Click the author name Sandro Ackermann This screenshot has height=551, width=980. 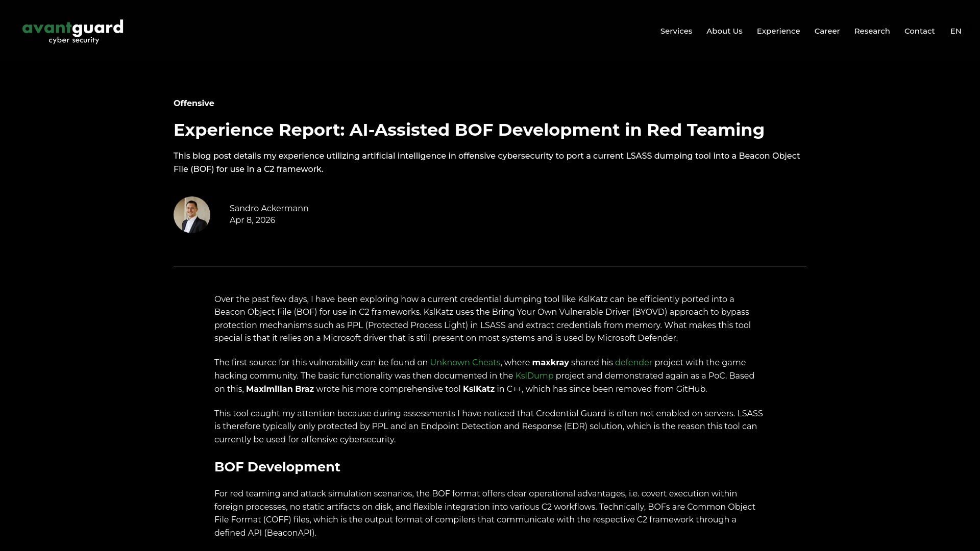(269, 208)
